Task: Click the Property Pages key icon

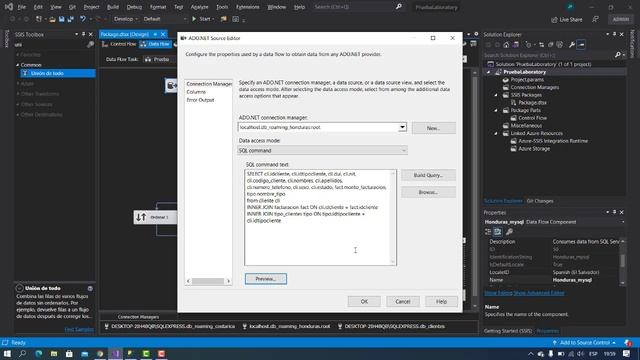Action: (x=509, y=232)
